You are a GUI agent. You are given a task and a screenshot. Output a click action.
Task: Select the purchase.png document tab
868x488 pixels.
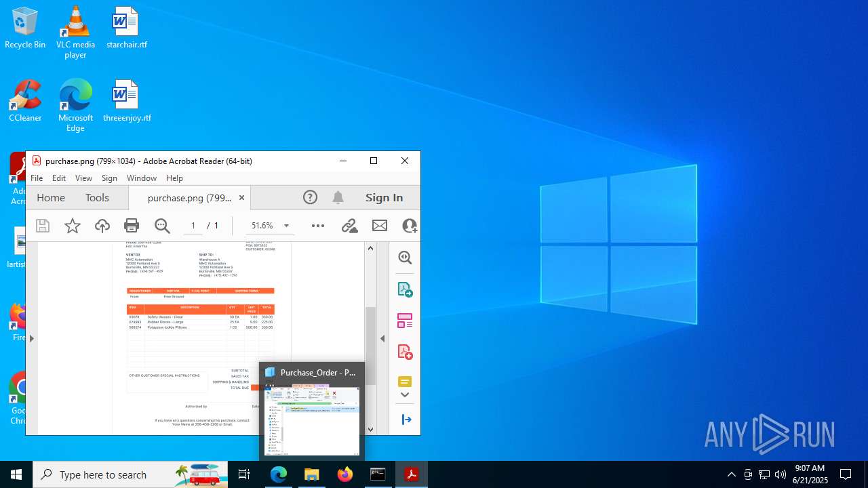pos(189,198)
